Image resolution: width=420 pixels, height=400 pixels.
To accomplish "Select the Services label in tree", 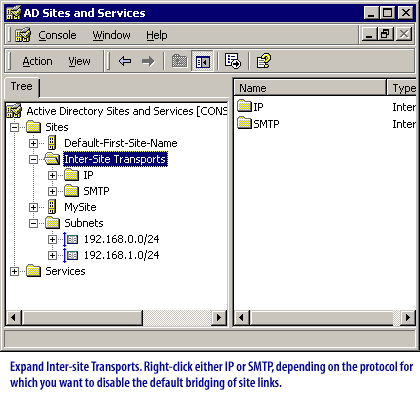I will (65, 271).
